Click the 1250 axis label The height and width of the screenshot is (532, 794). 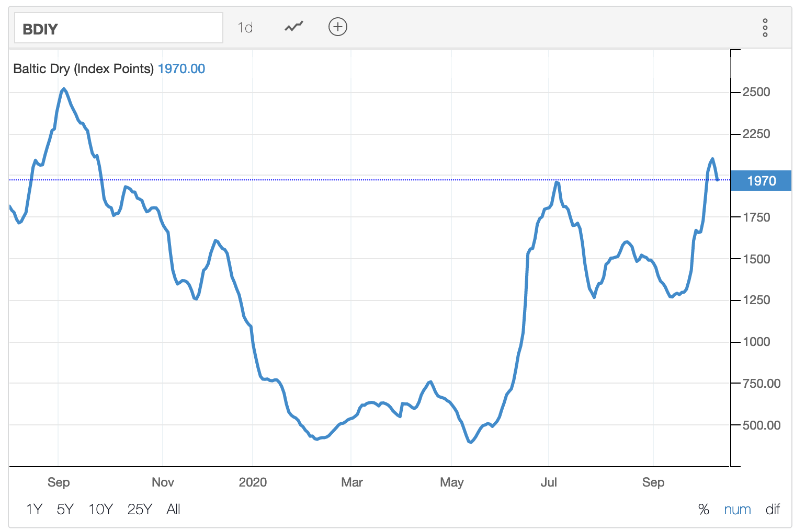point(756,300)
